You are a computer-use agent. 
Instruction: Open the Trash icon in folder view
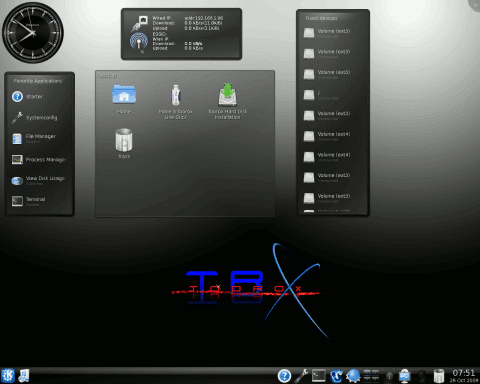click(x=124, y=143)
